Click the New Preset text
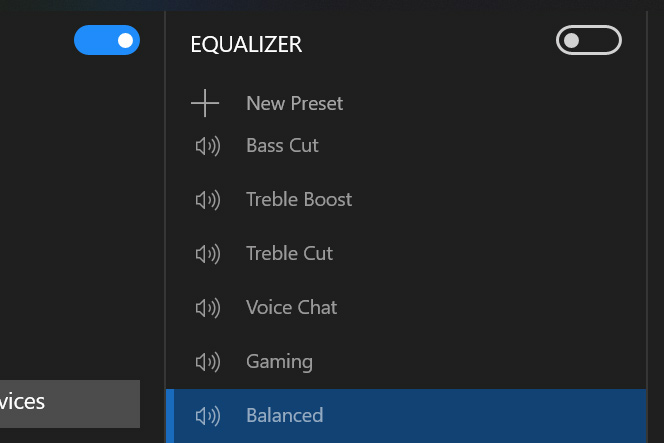 (295, 103)
